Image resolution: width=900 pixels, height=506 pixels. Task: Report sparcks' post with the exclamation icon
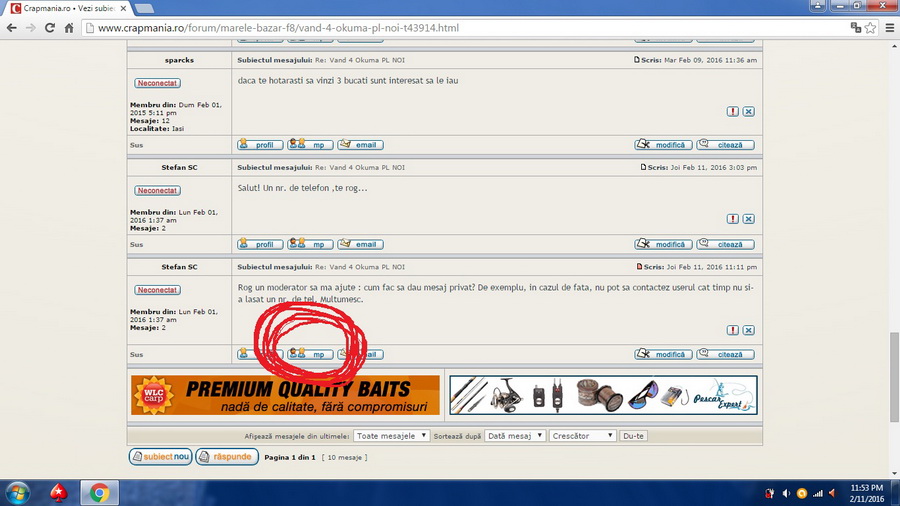[733, 111]
